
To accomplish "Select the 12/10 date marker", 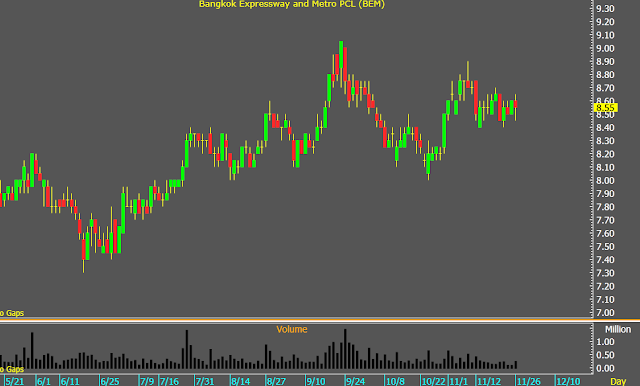I will tap(568, 382).
